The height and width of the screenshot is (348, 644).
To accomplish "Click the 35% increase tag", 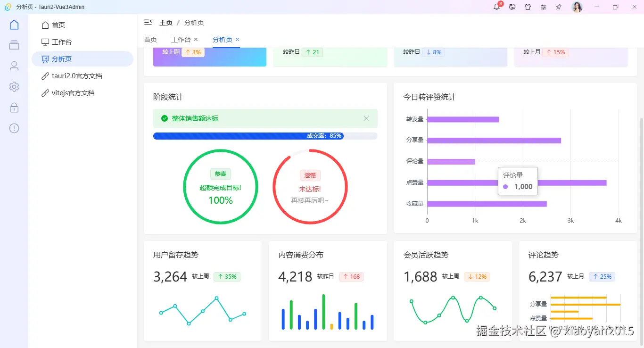I will pyautogui.click(x=227, y=277).
